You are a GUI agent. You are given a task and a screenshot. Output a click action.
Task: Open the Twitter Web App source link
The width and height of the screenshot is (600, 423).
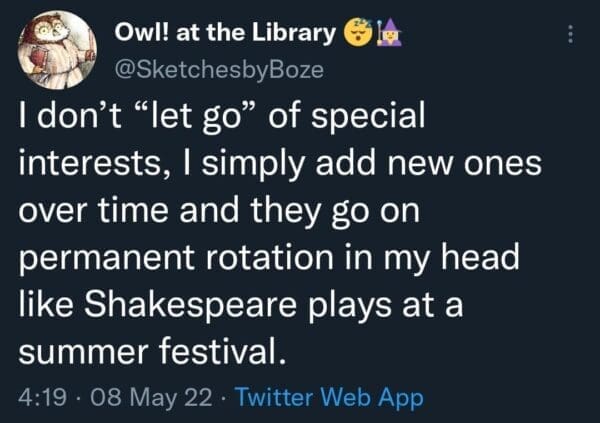click(343, 398)
